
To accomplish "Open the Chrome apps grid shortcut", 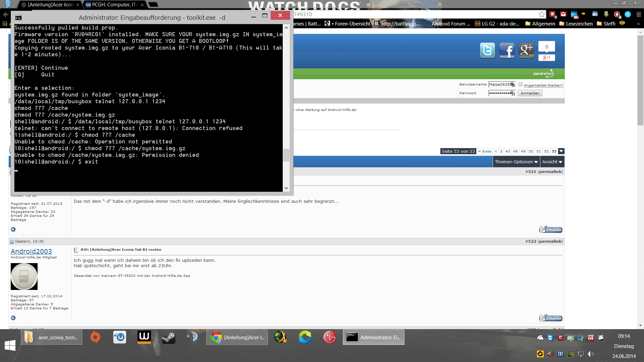I will tap(5, 23).
